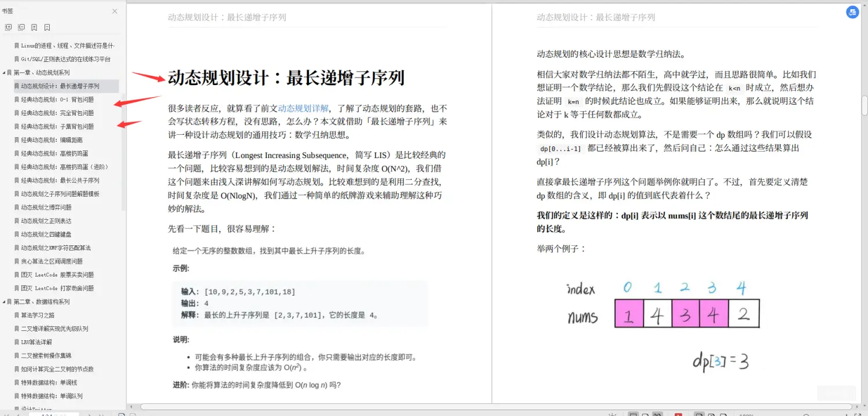
Task: Click the fit-to-window icon at bottom right
Action: coord(856,414)
